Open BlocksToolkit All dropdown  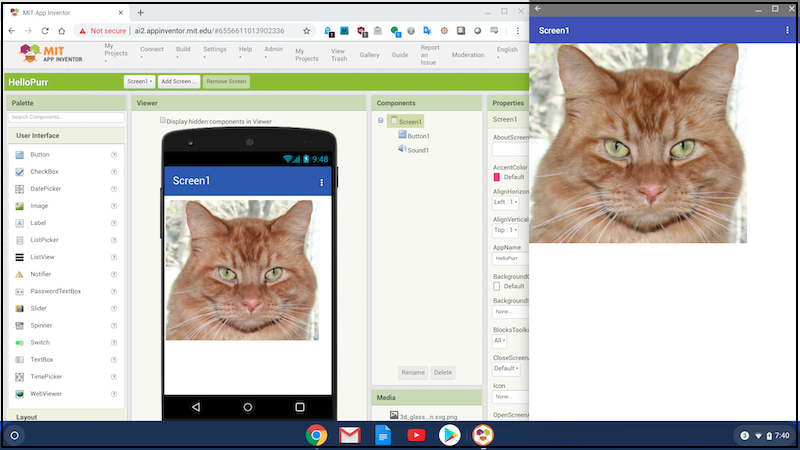tap(499, 340)
